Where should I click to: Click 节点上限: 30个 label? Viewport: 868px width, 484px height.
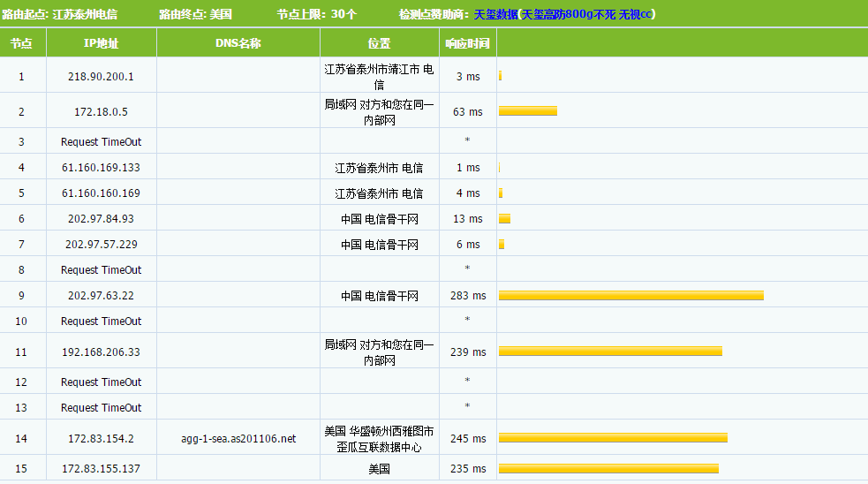point(317,14)
